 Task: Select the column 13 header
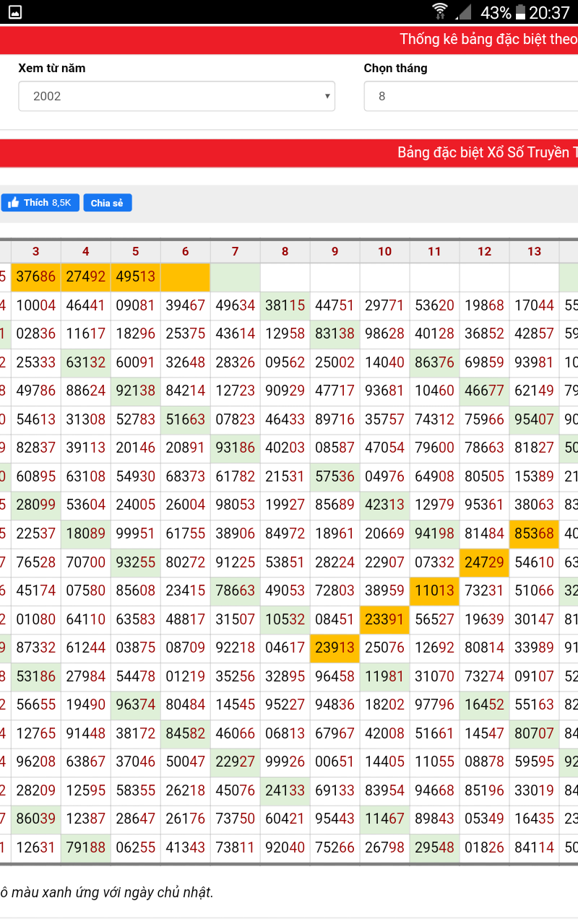[534, 251]
